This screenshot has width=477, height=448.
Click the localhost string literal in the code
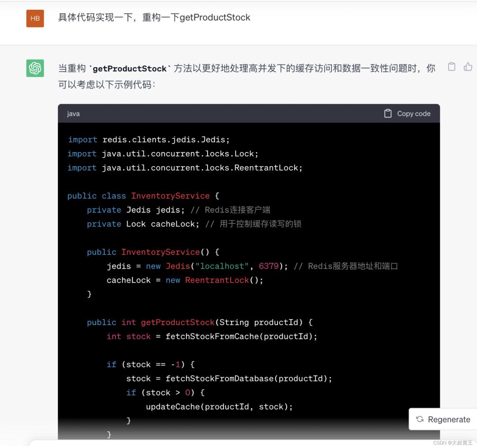coord(222,266)
